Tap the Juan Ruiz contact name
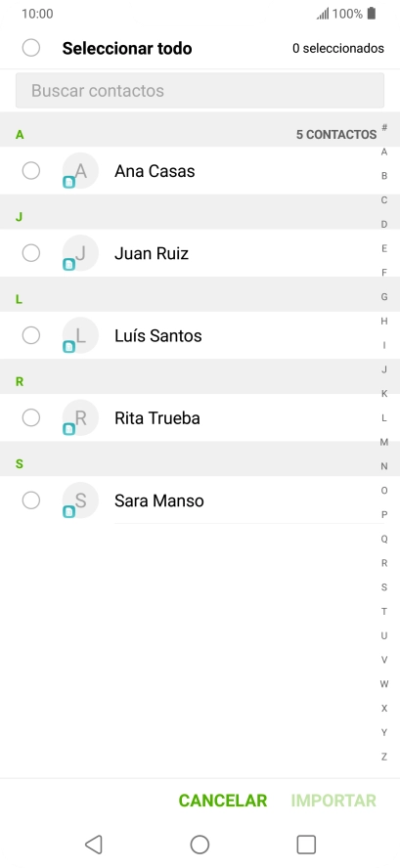The image size is (400, 868). click(x=152, y=253)
